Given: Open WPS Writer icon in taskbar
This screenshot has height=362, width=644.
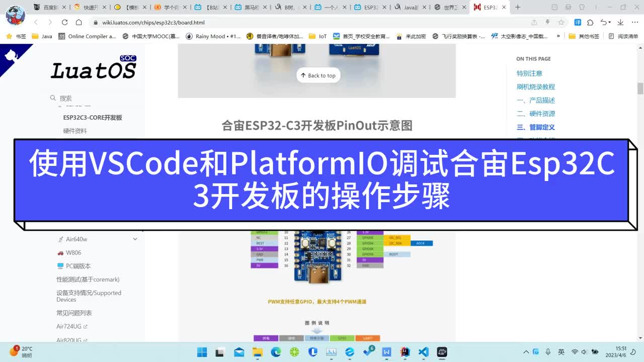Looking at the screenshot, I should pyautogui.click(x=386, y=352).
